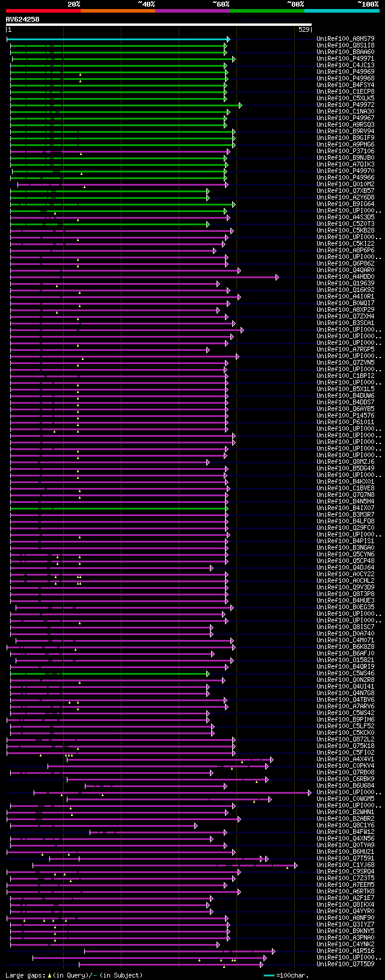This screenshot has width=385, height=980.
Task: Click the UniRef100_C4JC13 label
Action: [345, 65]
